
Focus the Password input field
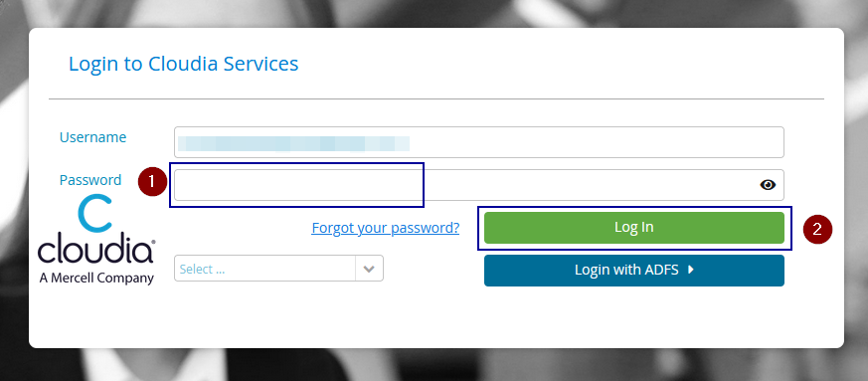(x=479, y=185)
